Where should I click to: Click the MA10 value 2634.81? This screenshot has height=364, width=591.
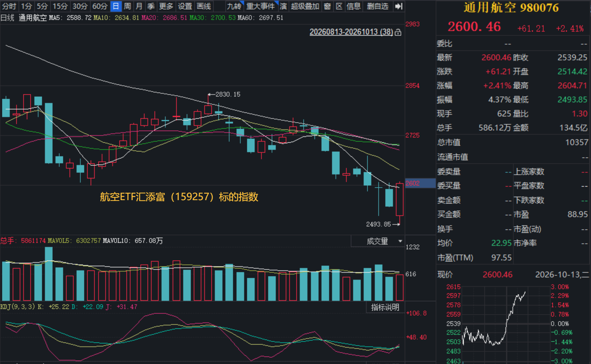coord(127,18)
